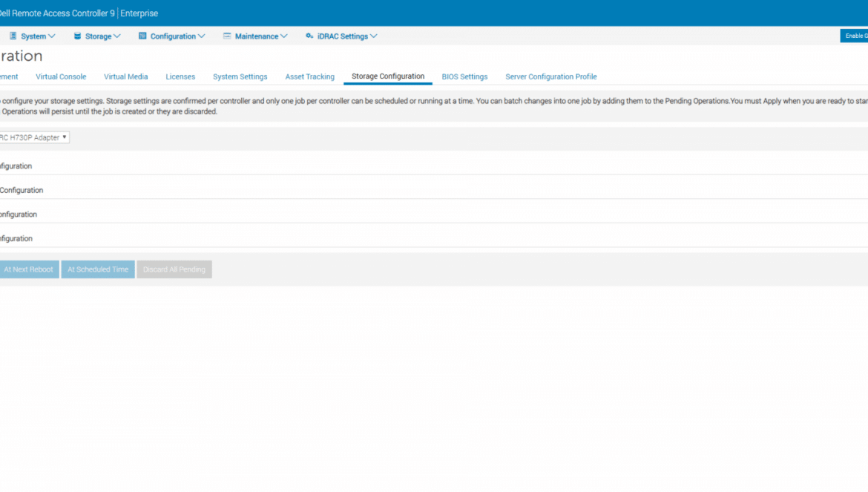Switch to the Virtual Console tab

tap(61, 77)
